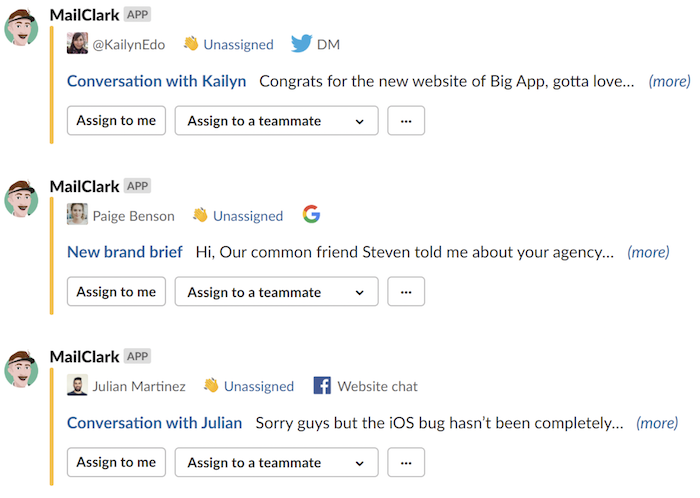Open Julian Martinez's profile picture
The width and height of the screenshot is (700, 498).
(77, 385)
